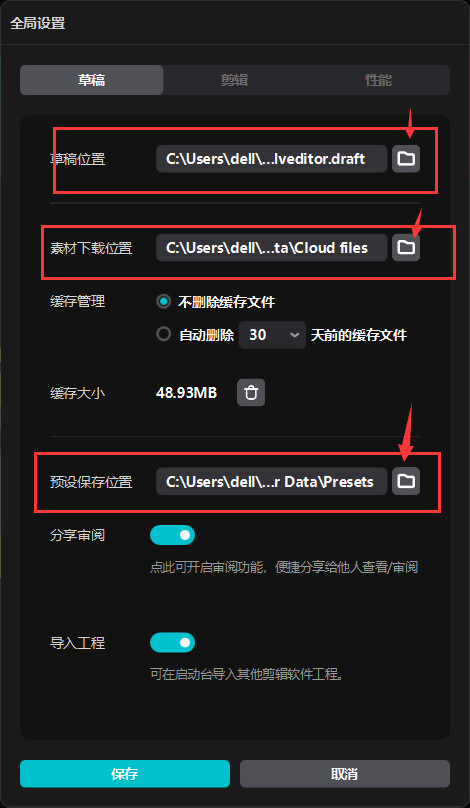The height and width of the screenshot is (808, 470).
Task: Click the 取消 button
Action: coord(345,773)
